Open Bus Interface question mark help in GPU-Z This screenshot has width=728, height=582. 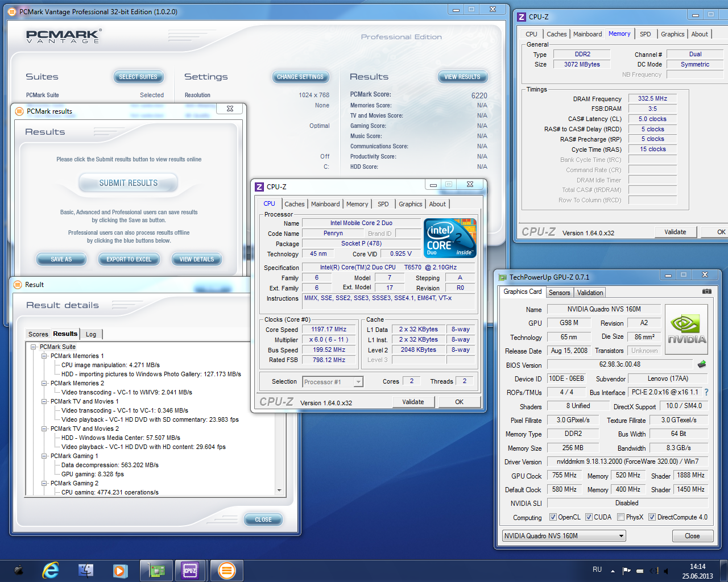click(706, 392)
